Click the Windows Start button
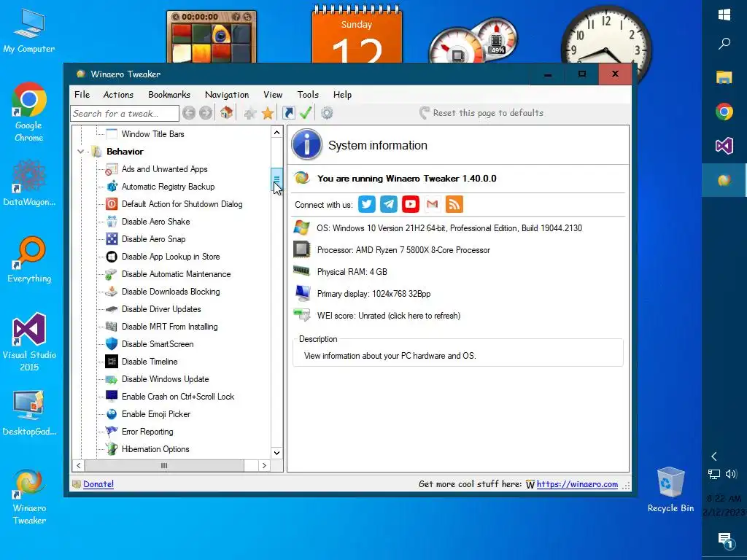 [724, 15]
